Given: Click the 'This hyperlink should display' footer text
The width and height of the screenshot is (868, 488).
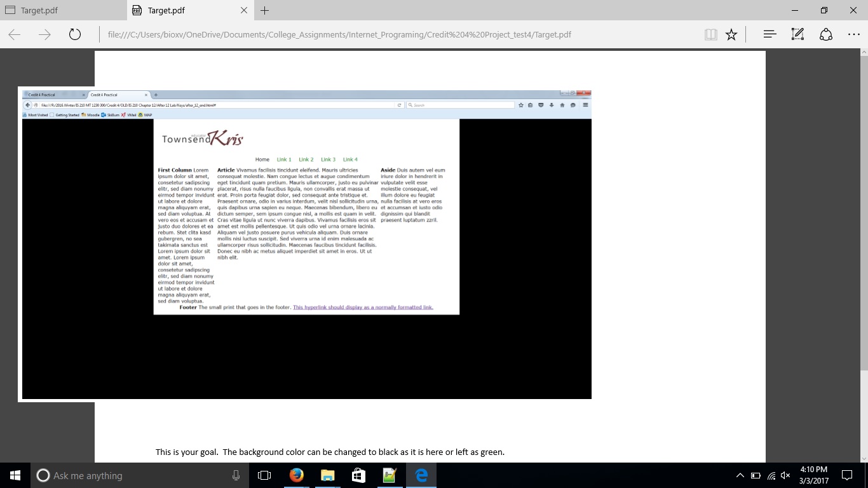Looking at the screenshot, I should [x=363, y=308].
